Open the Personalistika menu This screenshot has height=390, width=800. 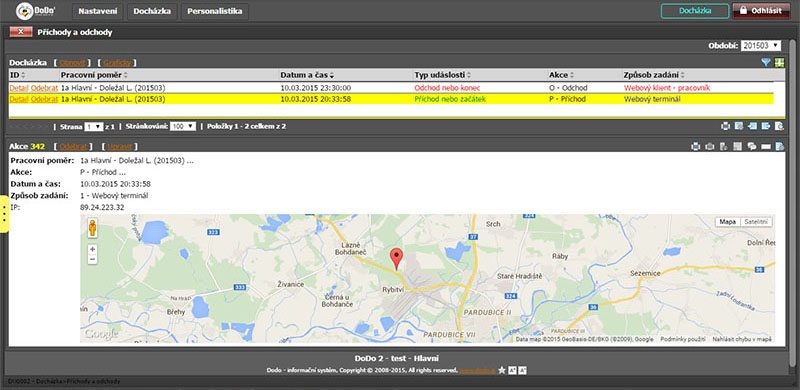coord(214,11)
